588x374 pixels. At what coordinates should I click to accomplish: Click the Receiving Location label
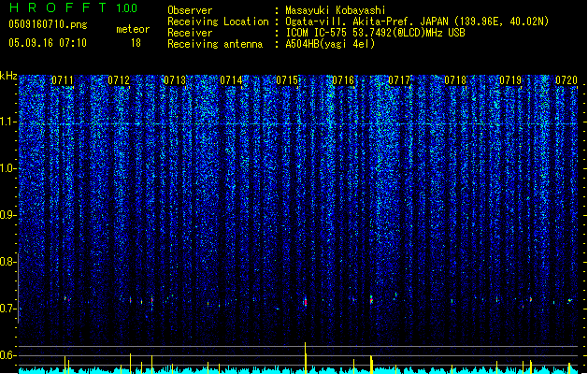(218, 22)
